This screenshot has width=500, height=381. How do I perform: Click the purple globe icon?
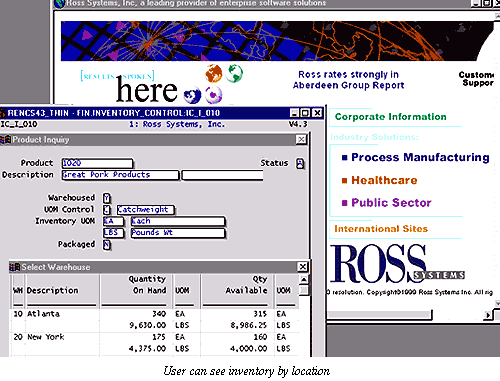213,95
